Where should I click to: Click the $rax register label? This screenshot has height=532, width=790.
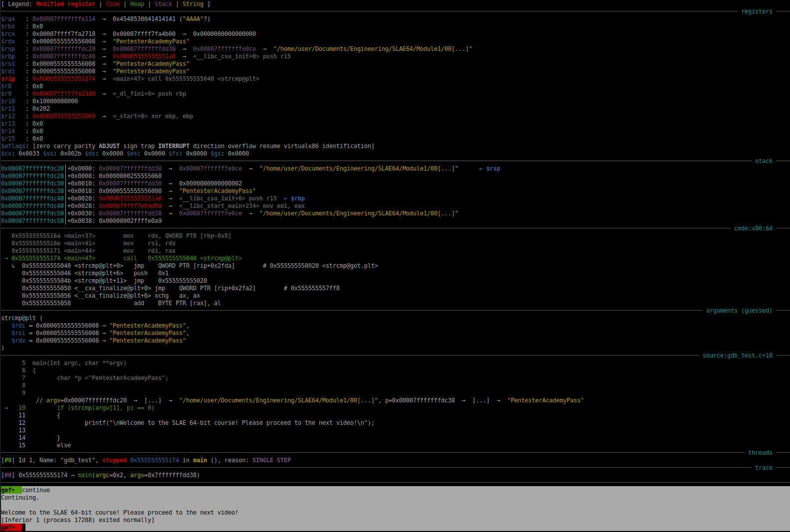8,19
